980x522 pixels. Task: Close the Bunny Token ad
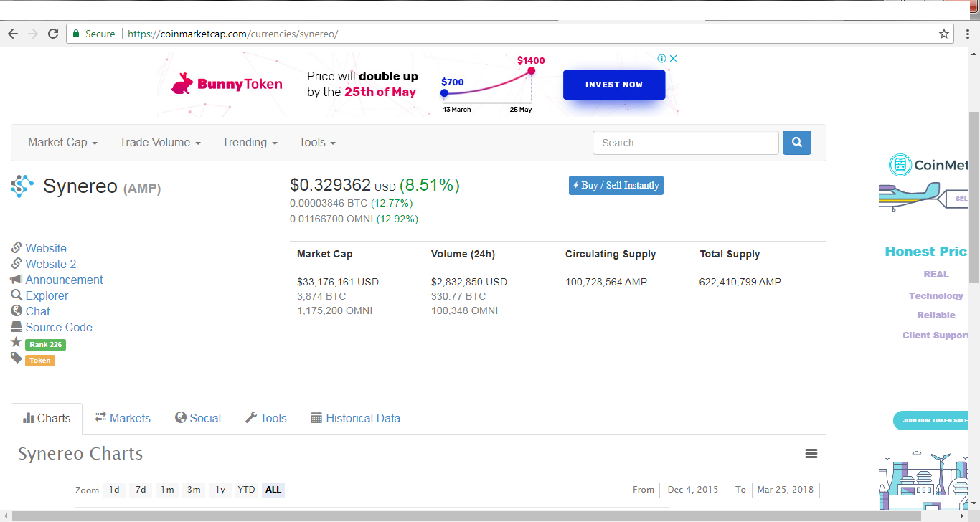coord(673,59)
